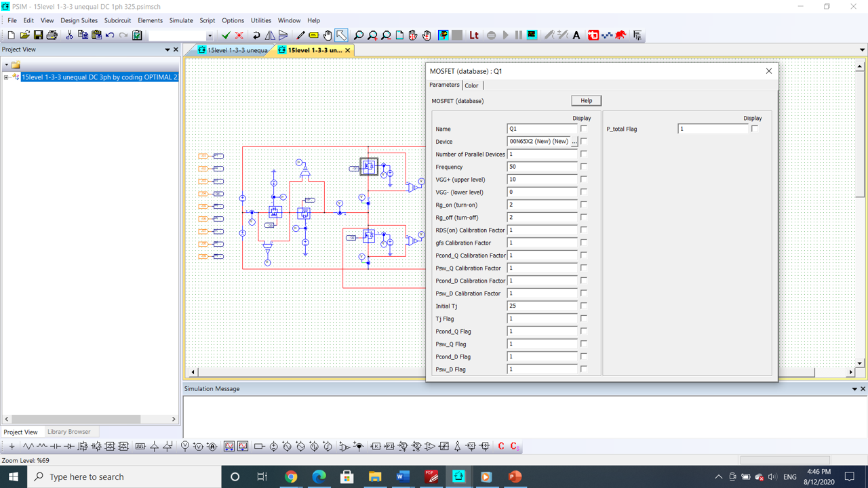Open Word from the taskbar
Viewport: 868px width, 488px height.
point(403,477)
